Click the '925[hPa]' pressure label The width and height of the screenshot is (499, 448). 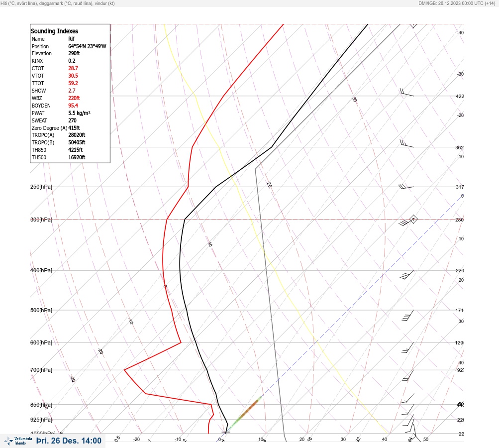[x=41, y=420]
